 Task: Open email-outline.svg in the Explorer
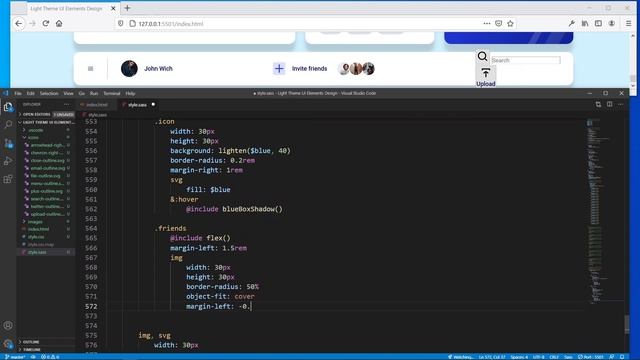pyautogui.click(x=48, y=168)
